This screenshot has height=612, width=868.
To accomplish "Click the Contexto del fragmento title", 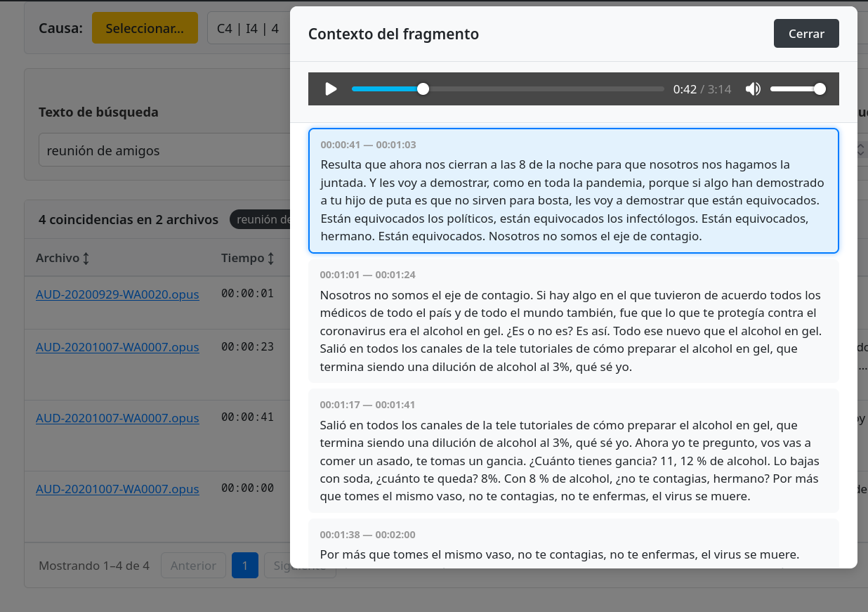I will 393,34.
